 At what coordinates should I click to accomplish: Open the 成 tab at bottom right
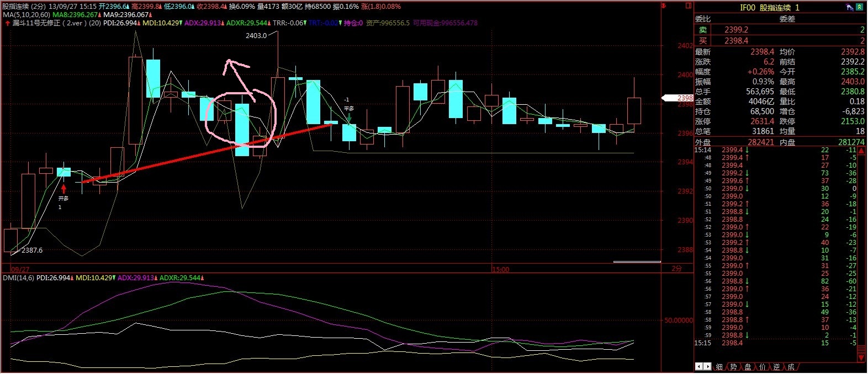pos(791,367)
